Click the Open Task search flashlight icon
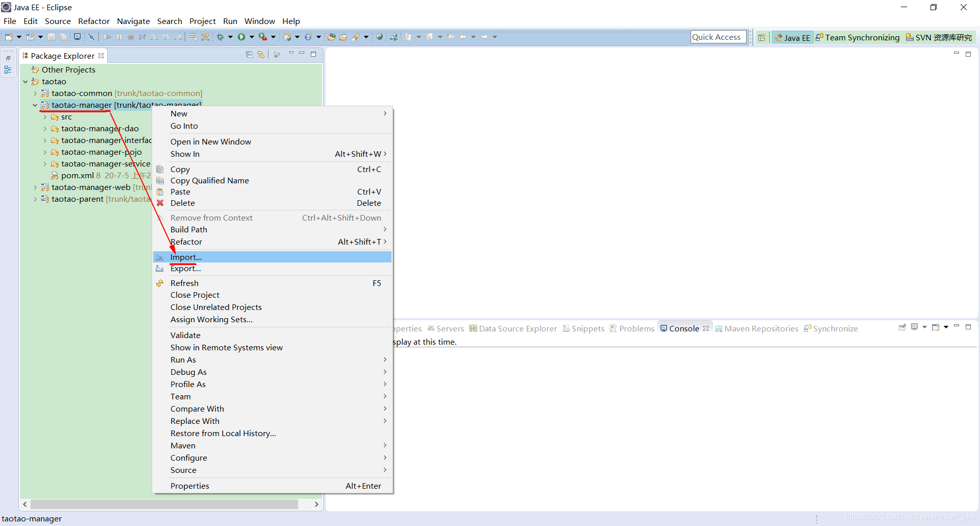The width and height of the screenshot is (980, 526). [x=356, y=37]
